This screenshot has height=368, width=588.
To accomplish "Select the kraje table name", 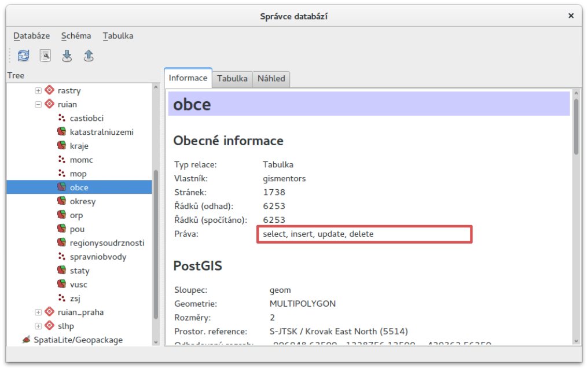I will coord(79,146).
